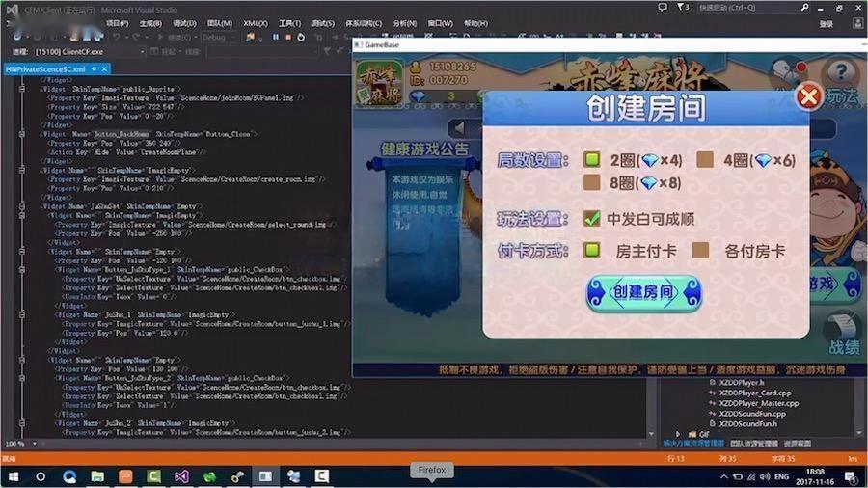Pin the HNPrivateScenceSC.xml tab
The width and height of the screenshot is (868, 488).
[x=95, y=69]
